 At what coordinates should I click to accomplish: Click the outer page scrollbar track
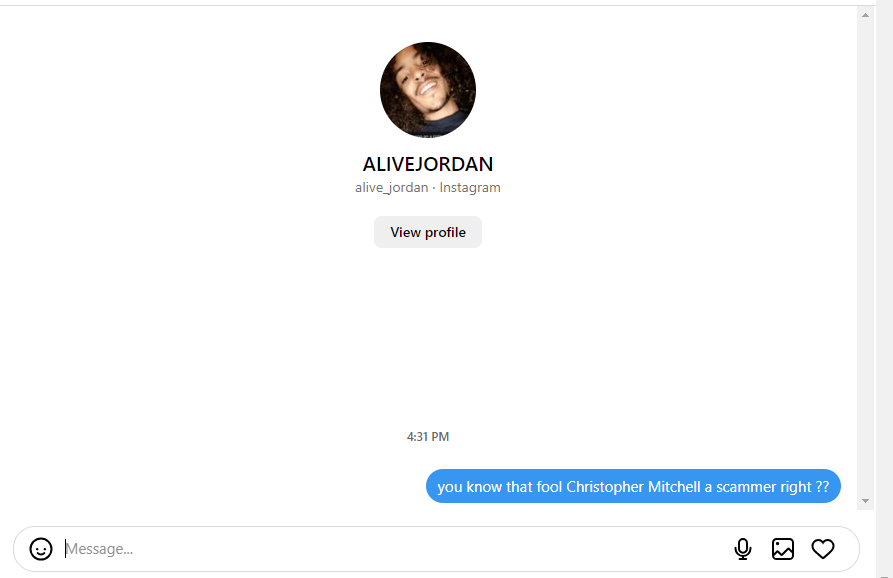tap(884, 285)
